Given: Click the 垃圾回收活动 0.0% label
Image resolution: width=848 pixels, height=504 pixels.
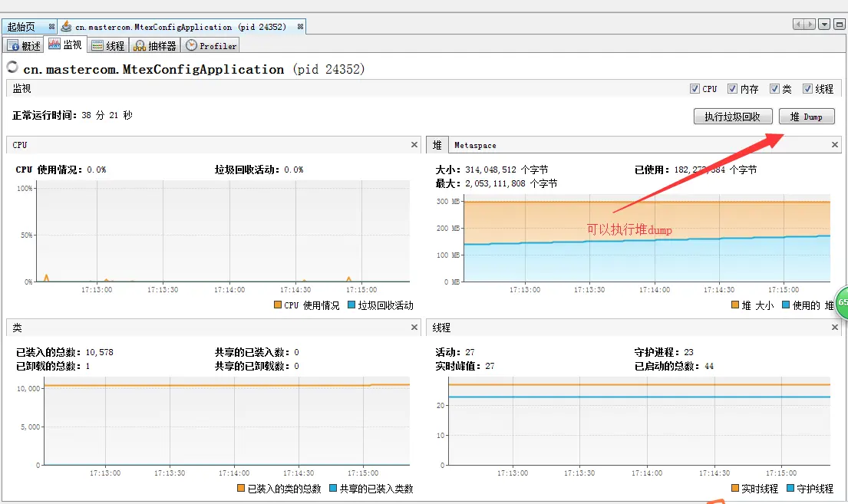Looking at the screenshot, I should (x=259, y=170).
